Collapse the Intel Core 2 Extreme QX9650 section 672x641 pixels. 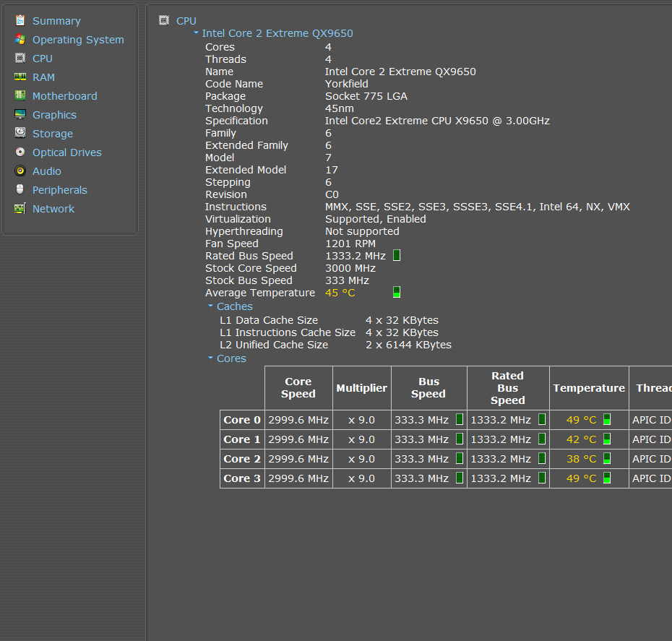(x=197, y=33)
